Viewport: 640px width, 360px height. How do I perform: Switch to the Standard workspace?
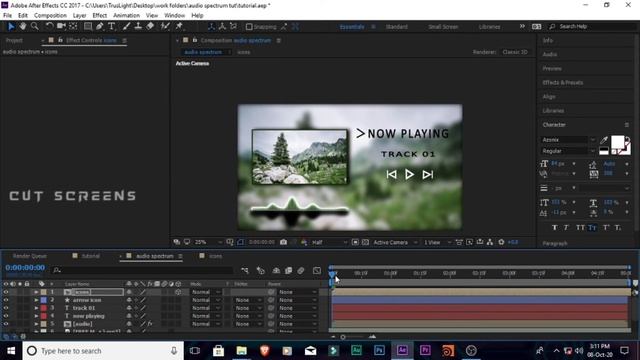point(396,27)
